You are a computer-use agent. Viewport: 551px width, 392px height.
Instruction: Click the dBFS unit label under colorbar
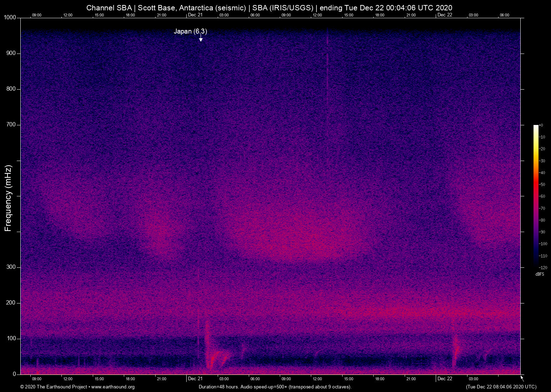[540, 274]
